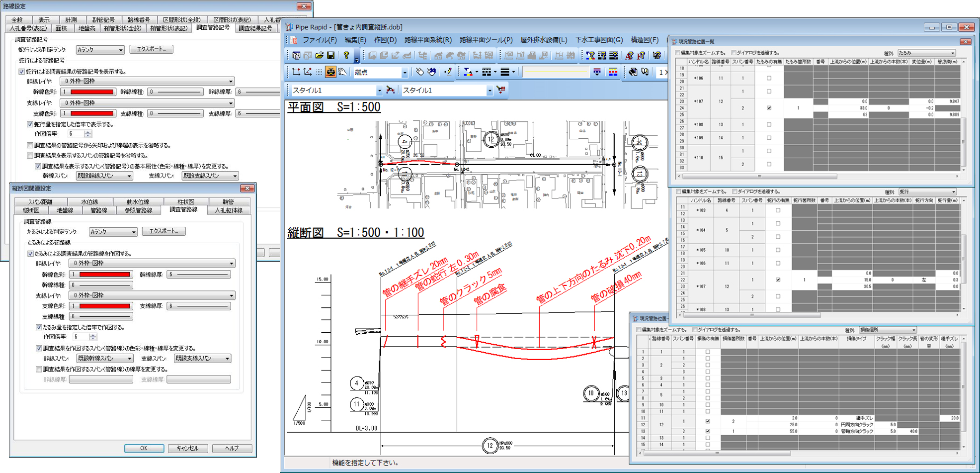
Task: Click the red 幹線色彩 swatch in 縦断図関連設定
Action: [x=105, y=275]
